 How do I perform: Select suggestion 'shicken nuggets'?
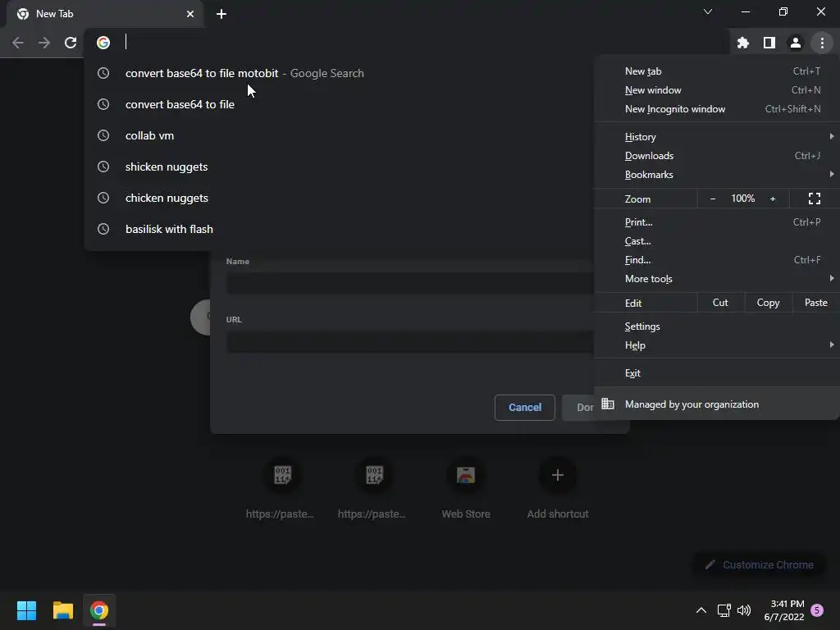pos(339,167)
